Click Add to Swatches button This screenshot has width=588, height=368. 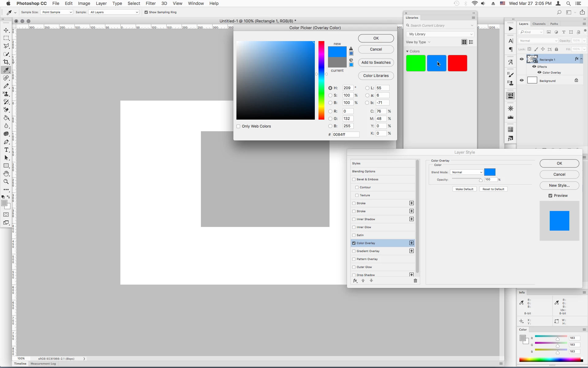point(376,63)
